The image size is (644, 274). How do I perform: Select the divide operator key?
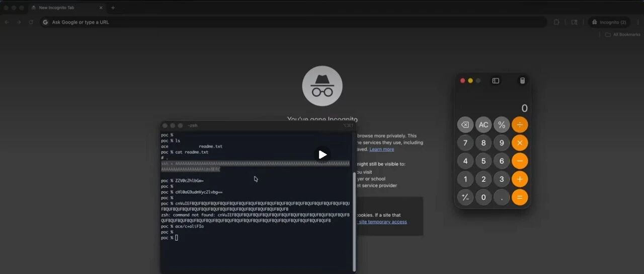coord(520,124)
